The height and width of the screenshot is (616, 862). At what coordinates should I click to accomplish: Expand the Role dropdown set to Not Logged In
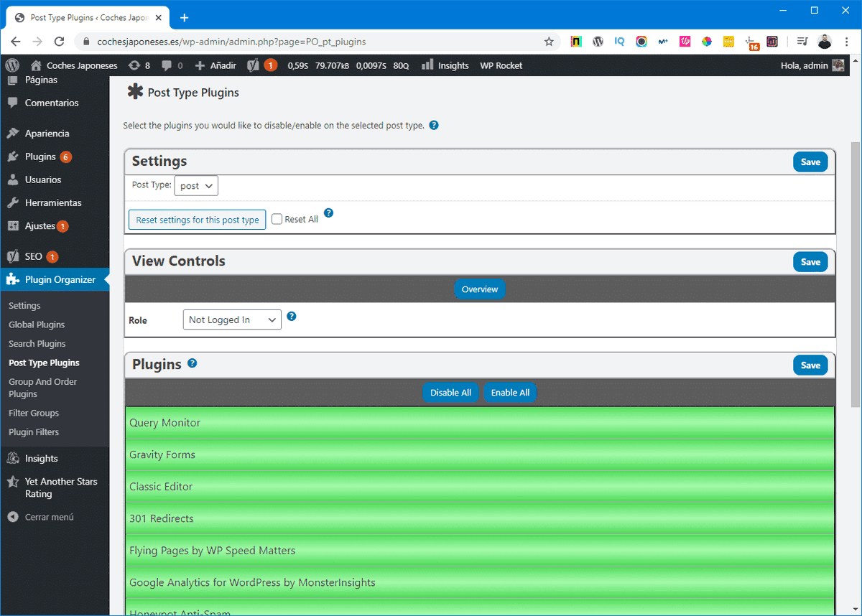(x=232, y=320)
